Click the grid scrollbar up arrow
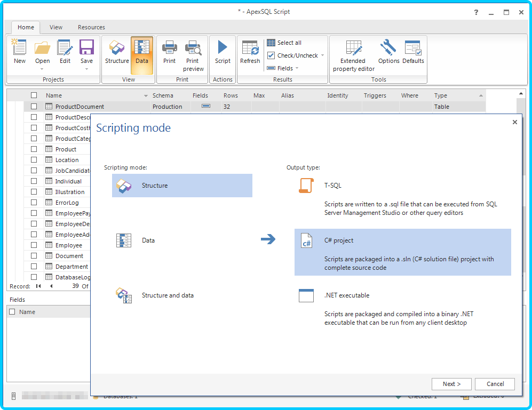 click(x=521, y=94)
